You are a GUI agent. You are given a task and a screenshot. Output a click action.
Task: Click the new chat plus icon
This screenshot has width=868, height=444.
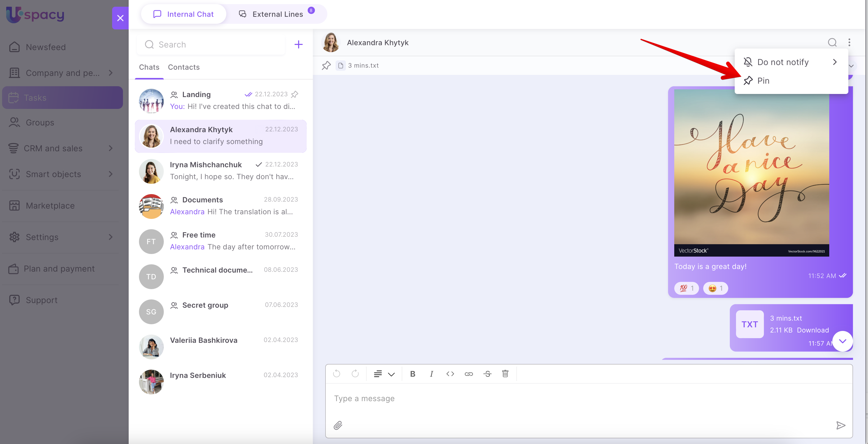pyautogui.click(x=298, y=44)
